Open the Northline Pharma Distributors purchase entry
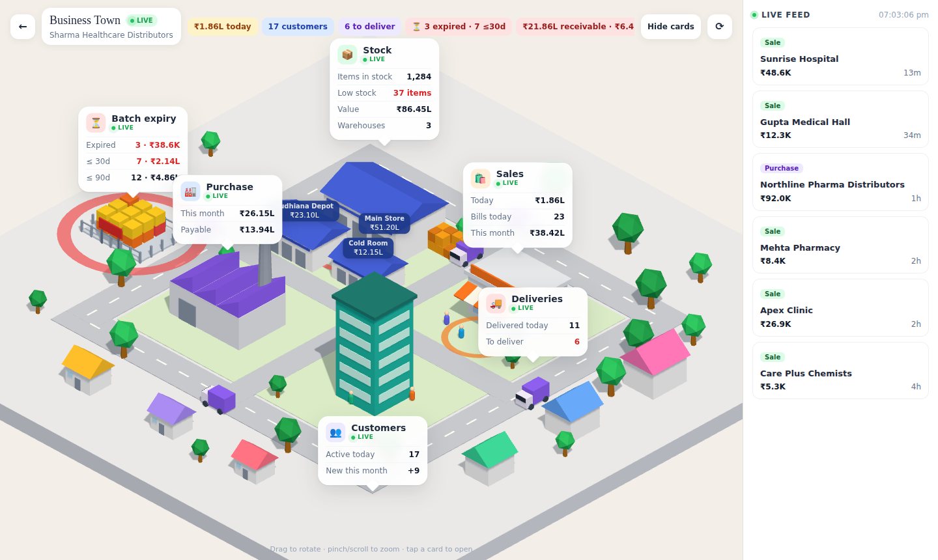Screen dimensions: 938x560 point(840,182)
